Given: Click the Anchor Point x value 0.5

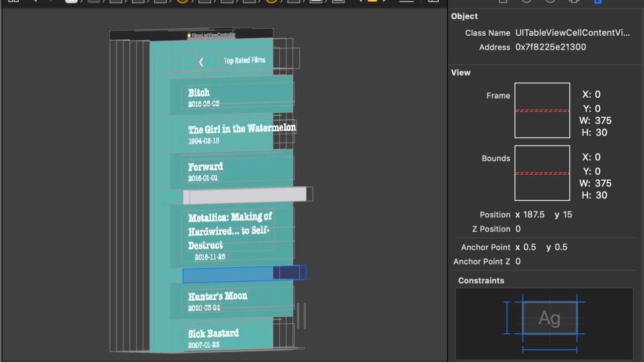Looking at the screenshot, I should tap(530, 247).
